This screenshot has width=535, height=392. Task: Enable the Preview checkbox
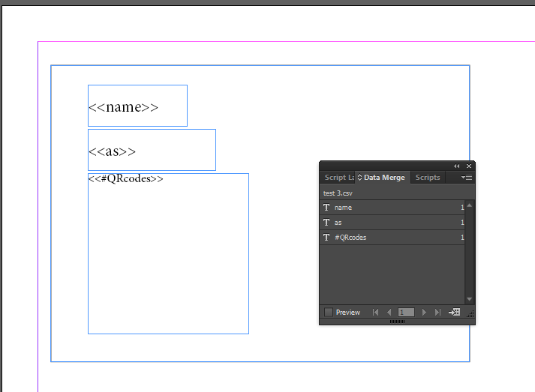pyautogui.click(x=328, y=313)
